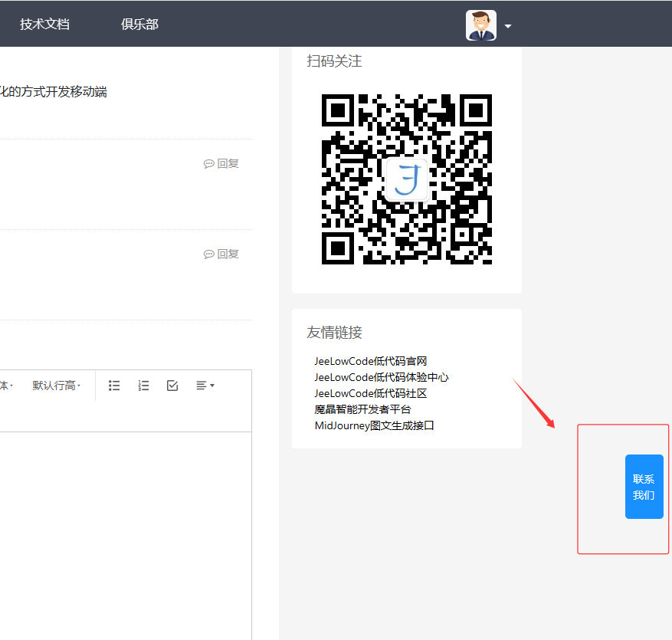Viewport: 672px width, 640px height.
Task: Click the second comment's speech bubble icon
Action: [x=208, y=254]
